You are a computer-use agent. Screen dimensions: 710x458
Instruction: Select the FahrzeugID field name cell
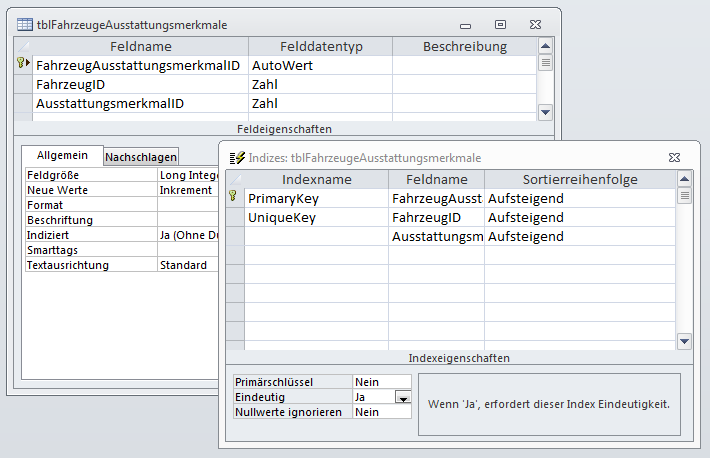pos(139,84)
